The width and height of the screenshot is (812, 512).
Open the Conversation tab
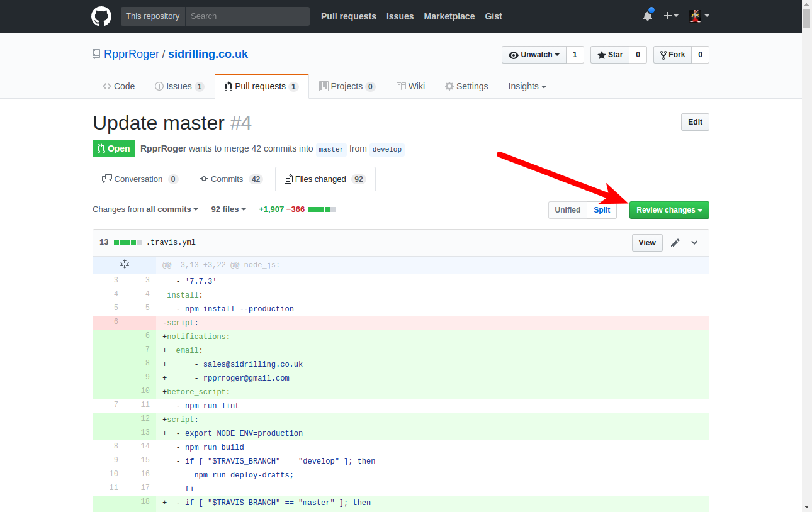(140, 179)
